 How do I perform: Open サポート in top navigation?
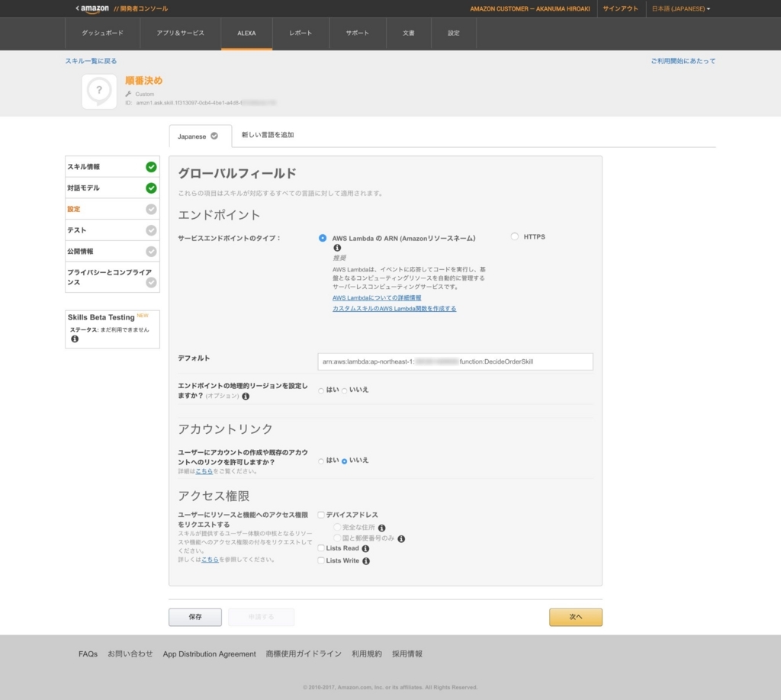(x=358, y=34)
